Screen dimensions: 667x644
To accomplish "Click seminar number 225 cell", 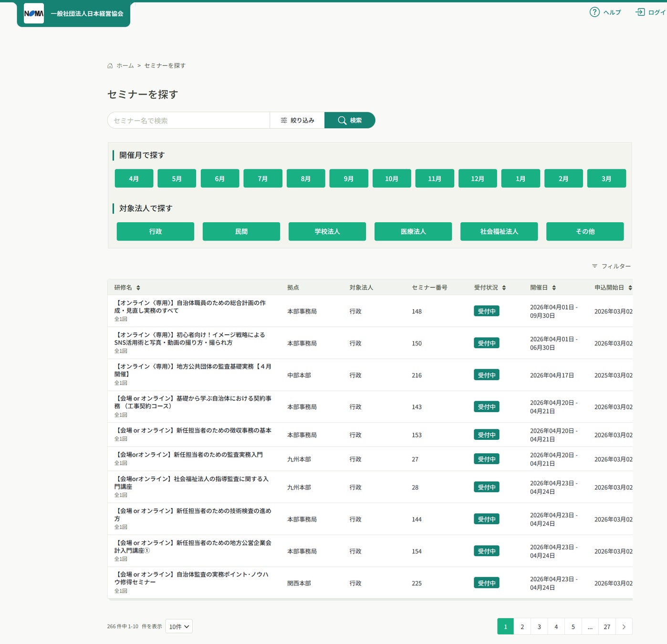I will [417, 583].
